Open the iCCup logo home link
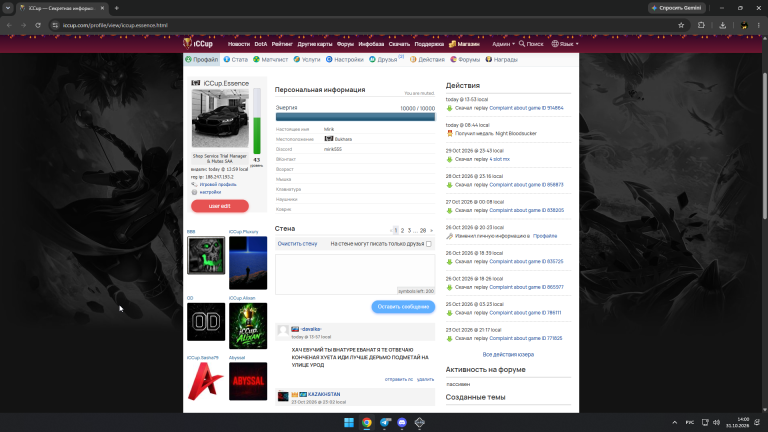The width and height of the screenshot is (768, 432). [x=198, y=44]
